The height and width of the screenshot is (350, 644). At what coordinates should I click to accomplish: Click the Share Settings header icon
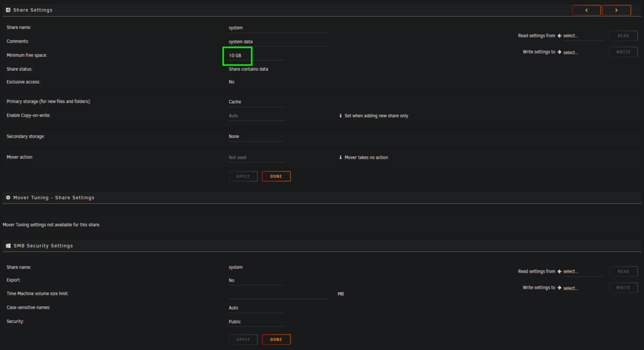(x=8, y=10)
